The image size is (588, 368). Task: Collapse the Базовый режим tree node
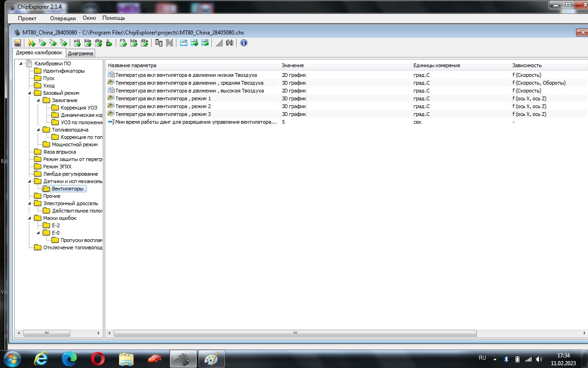pyautogui.click(x=30, y=93)
